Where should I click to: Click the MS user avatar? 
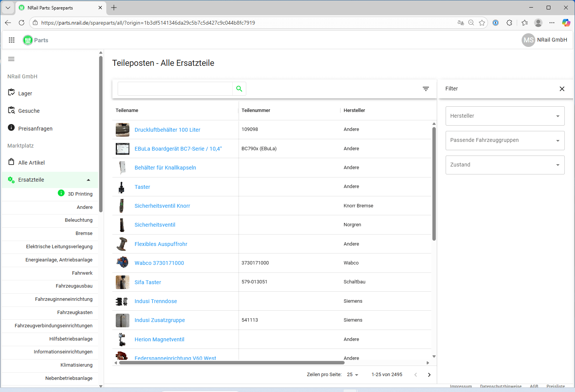[528, 40]
